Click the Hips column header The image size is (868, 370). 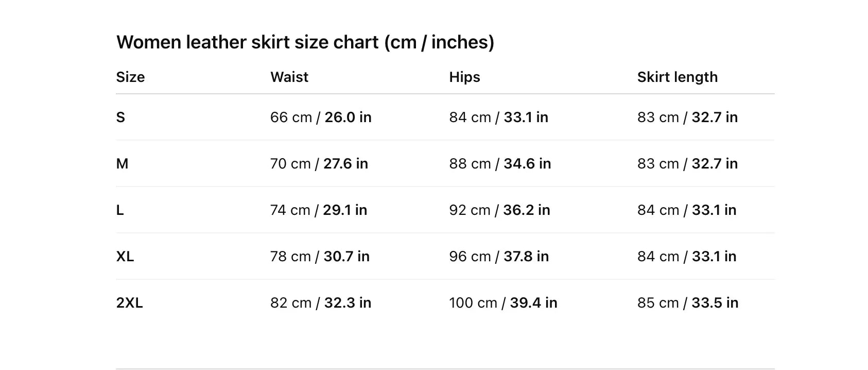tap(464, 77)
